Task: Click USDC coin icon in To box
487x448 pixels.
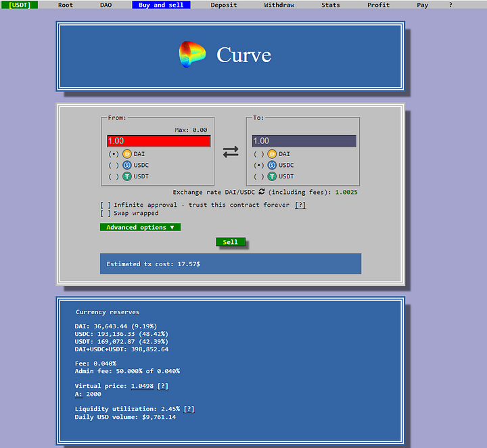Action: [272, 165]
